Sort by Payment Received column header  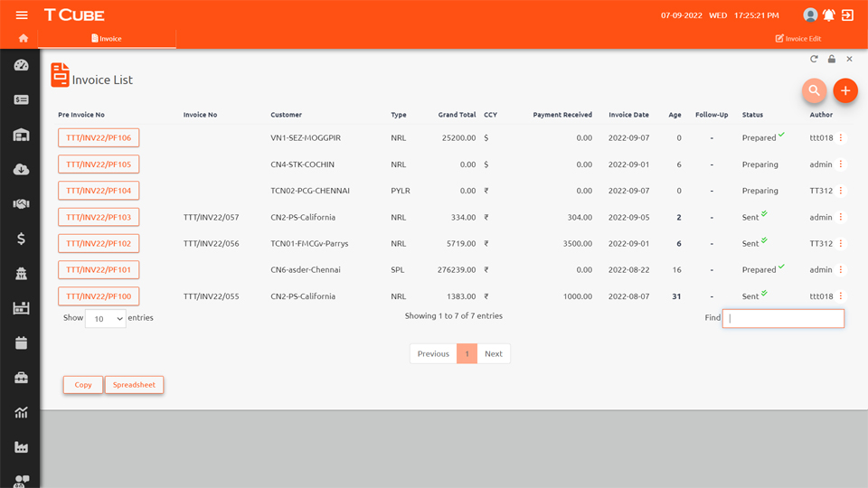[x=562, y=115]
